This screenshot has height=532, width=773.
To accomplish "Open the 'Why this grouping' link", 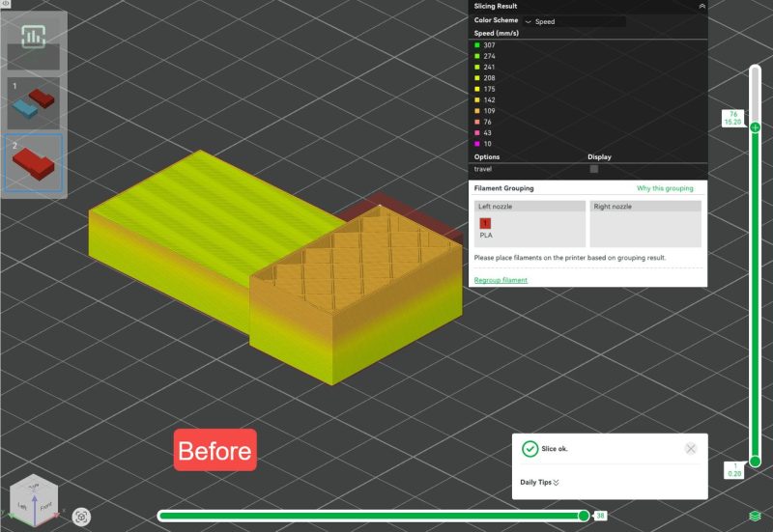I will coord(664,188).
